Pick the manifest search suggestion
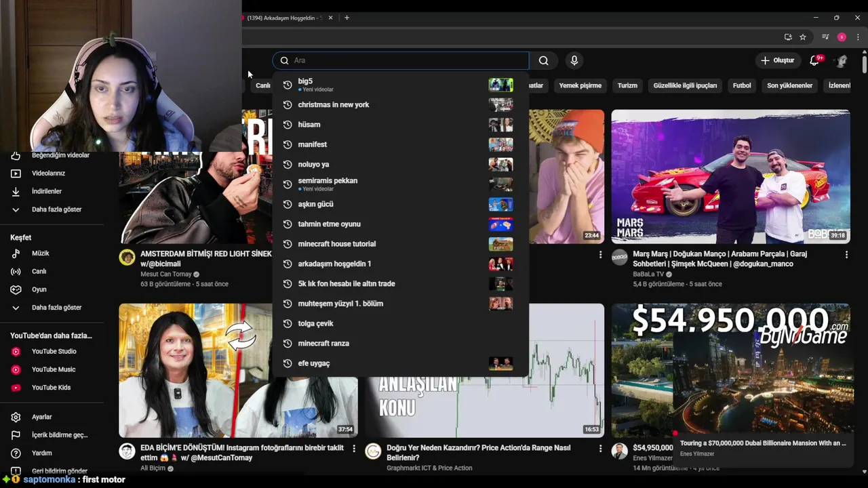This screenshot has width=868, height=488. pyautogui.click(x=400, y=144)
